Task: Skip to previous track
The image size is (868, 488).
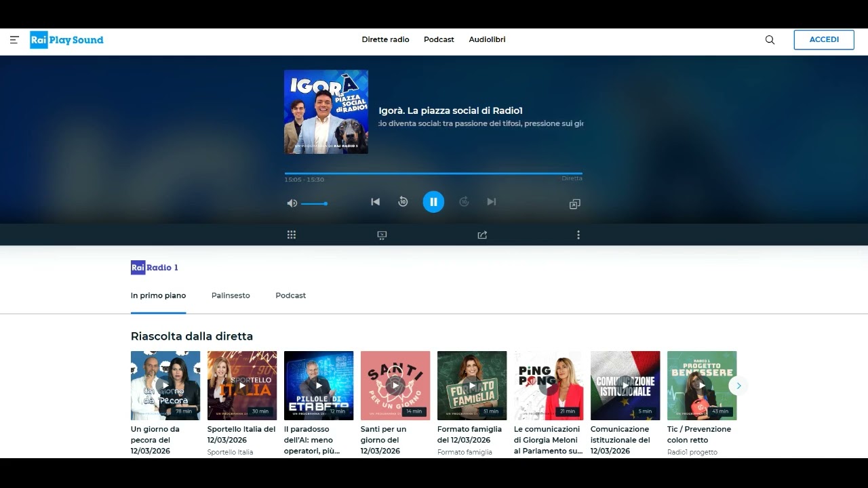Action: [375, 202]
